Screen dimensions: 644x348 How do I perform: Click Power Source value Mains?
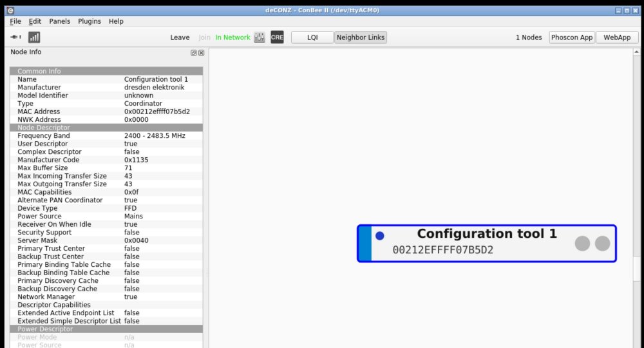coord(133,216)
